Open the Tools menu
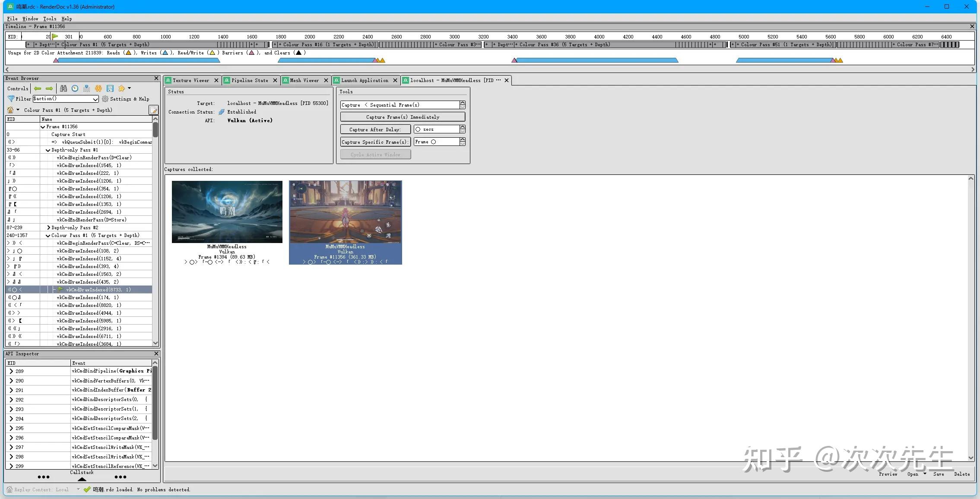This screenshot has width=980, height=499. click(x=50, y=19)
